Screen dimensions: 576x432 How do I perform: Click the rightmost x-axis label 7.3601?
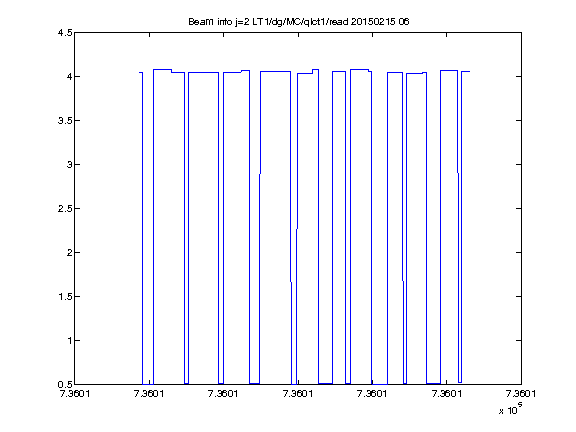521,394
